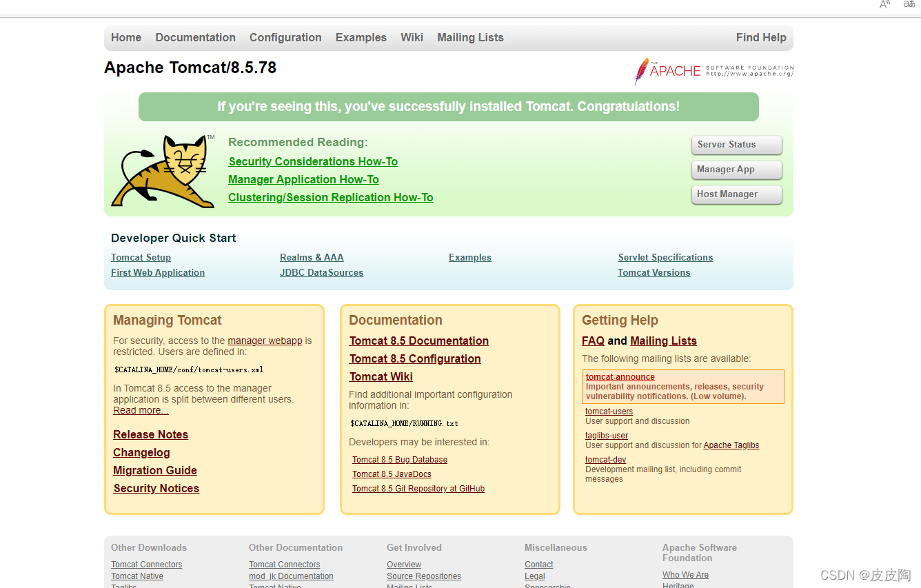
Task: Open Security Considerations How-To link
Action: [x=313, y=162]
